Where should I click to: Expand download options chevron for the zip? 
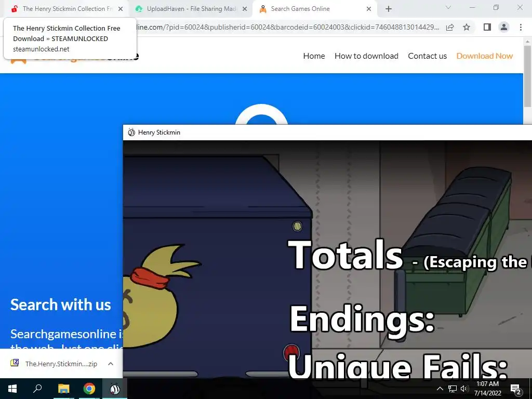tap(111, 364)
